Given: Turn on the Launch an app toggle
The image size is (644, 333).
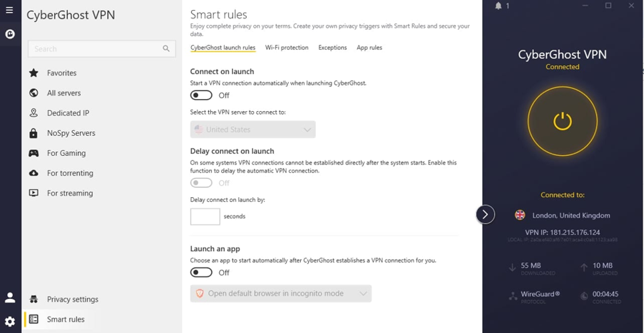Looking at the screenshot, I should click(201, 272).
